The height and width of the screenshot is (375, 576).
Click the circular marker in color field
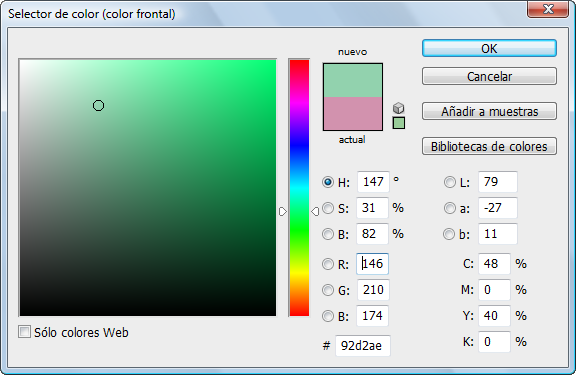pyautogui.click(x=98, y=106)
